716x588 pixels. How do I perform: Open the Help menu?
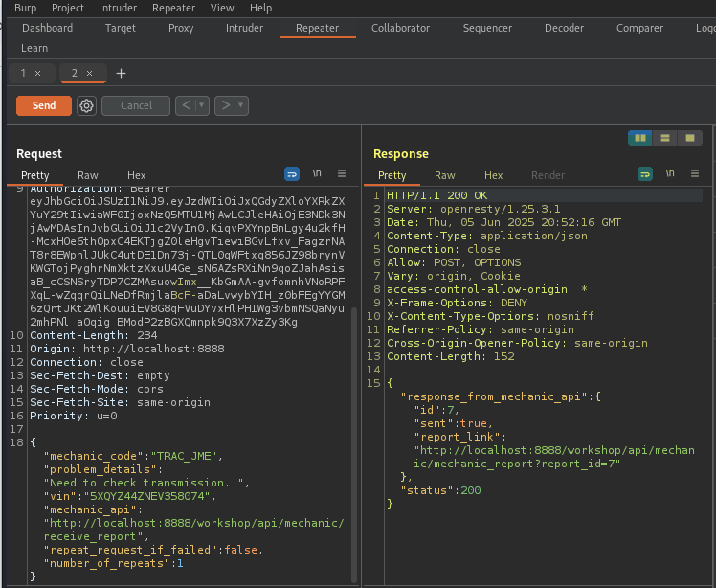pyautogui.click(x=260, y=8)
